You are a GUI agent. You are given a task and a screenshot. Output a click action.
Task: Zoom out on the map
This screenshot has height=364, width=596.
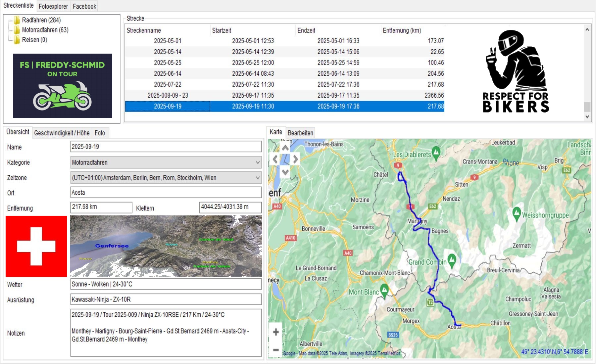276,350
